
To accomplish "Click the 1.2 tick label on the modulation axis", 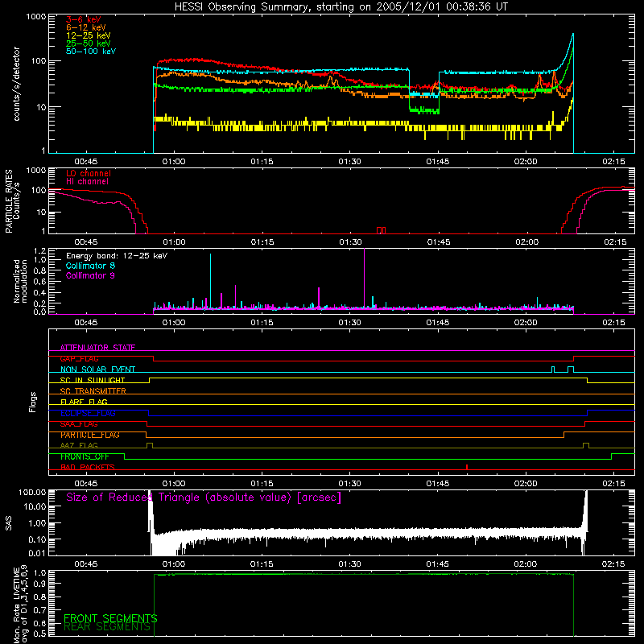I will coord(39,250).
